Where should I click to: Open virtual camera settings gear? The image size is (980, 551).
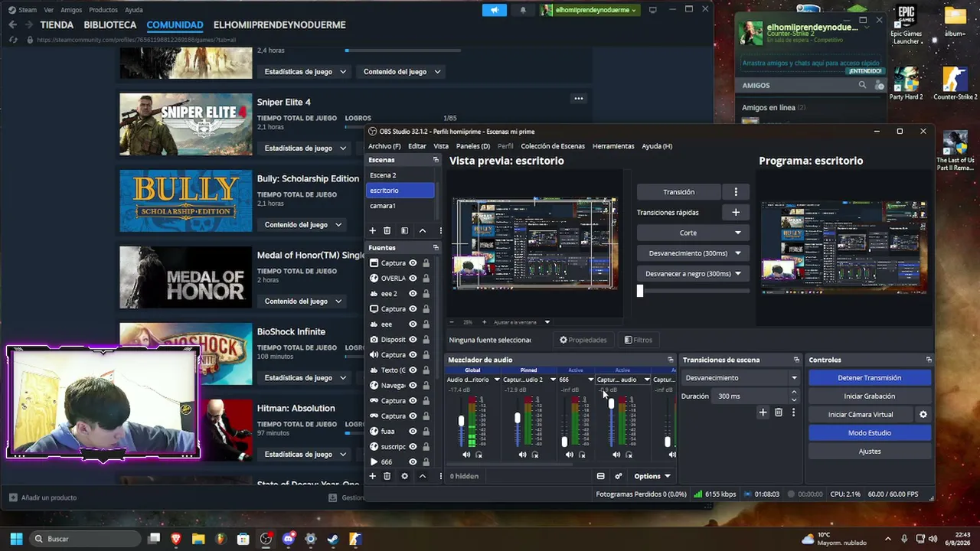coord(923,415)
